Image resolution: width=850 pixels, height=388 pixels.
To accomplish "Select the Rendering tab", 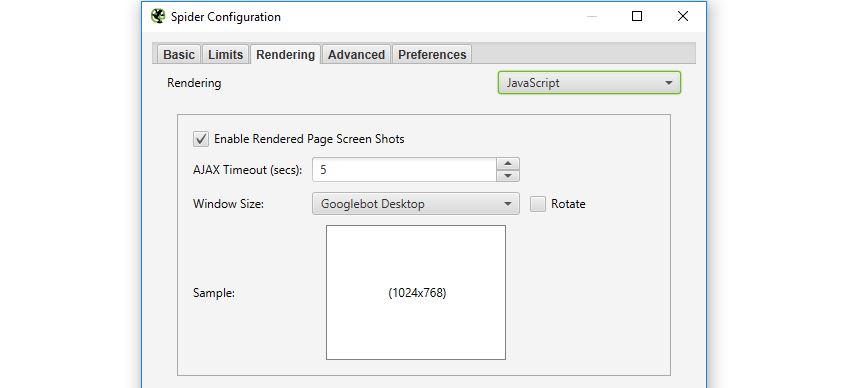I will 285,55.
